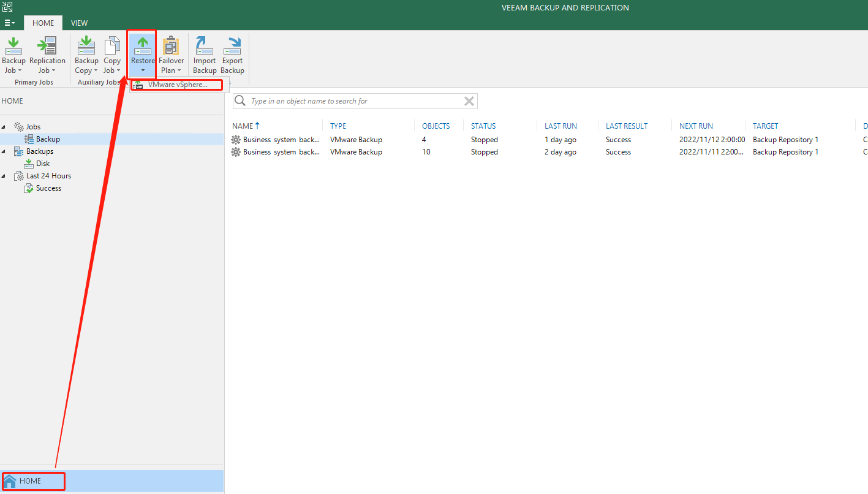Clear the search box with the X

(469, 101)
